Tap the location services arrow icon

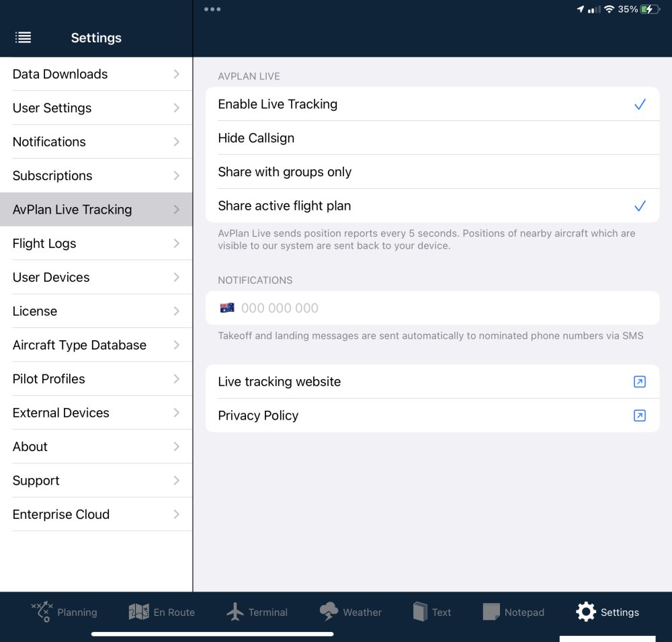pos(581,9)
